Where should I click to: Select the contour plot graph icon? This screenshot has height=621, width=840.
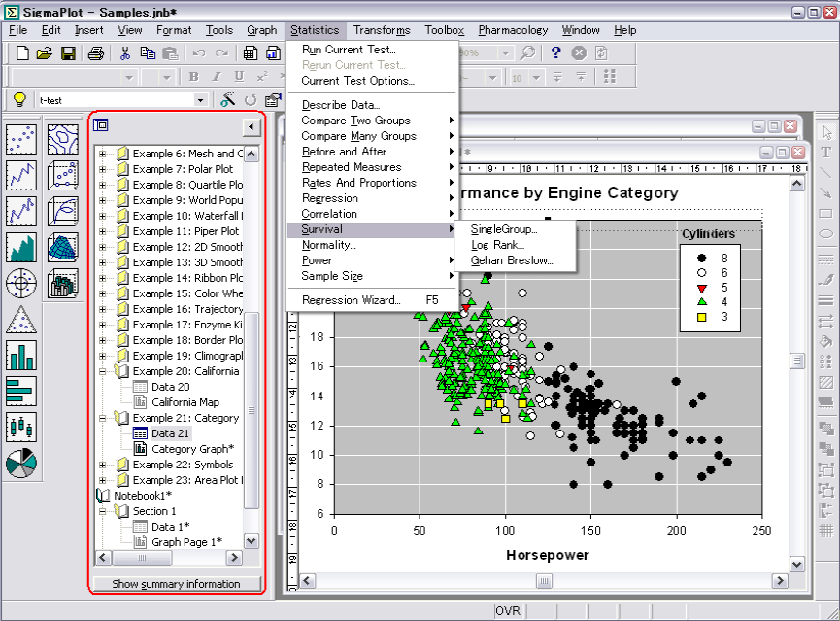(x=63, y=141)
